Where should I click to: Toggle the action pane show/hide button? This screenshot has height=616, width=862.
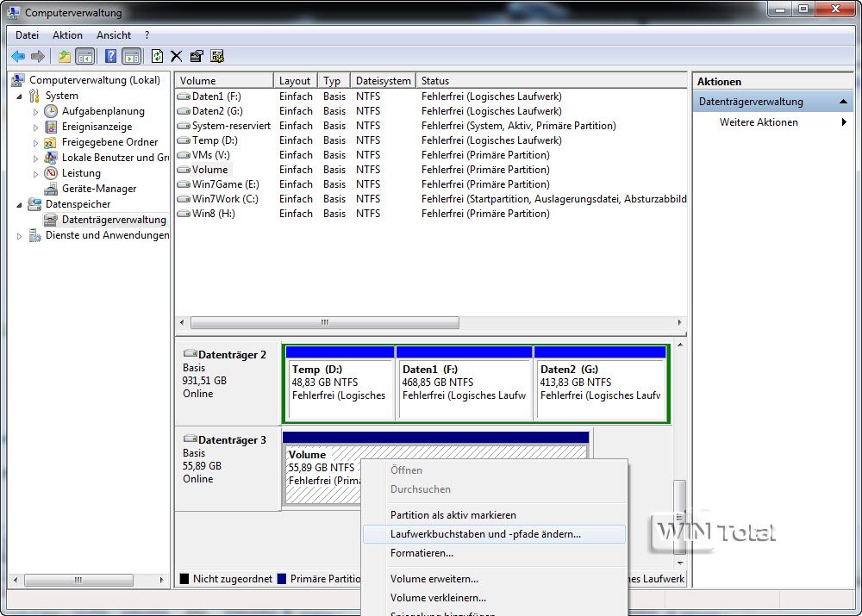131,57
